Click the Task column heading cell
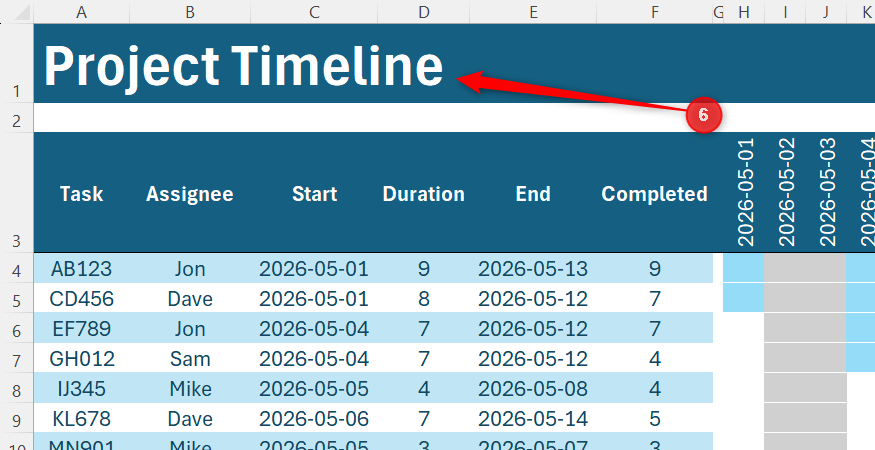The width and height of the screenshot is (875, 450). click(81, 193)
